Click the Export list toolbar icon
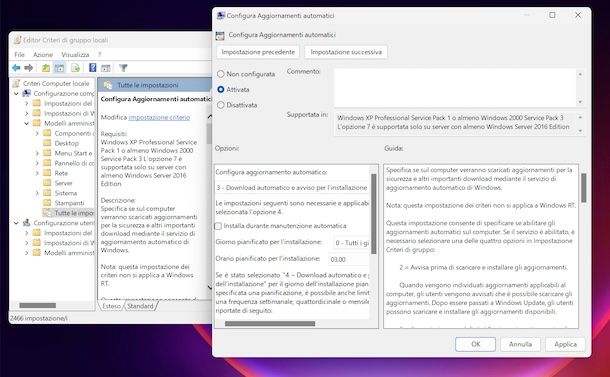This screenshot has height=377, width=610. click(75, 68)
